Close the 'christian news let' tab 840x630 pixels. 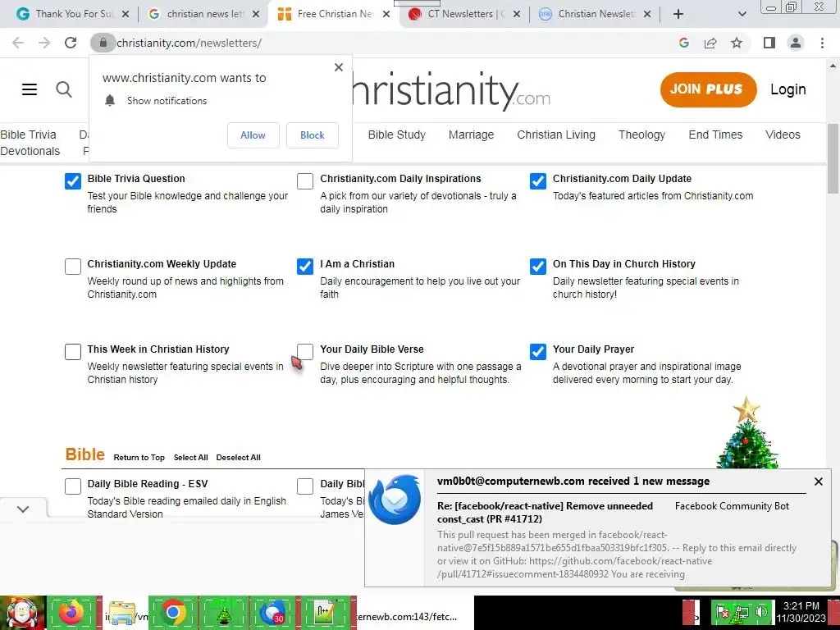tap(256, 15)
